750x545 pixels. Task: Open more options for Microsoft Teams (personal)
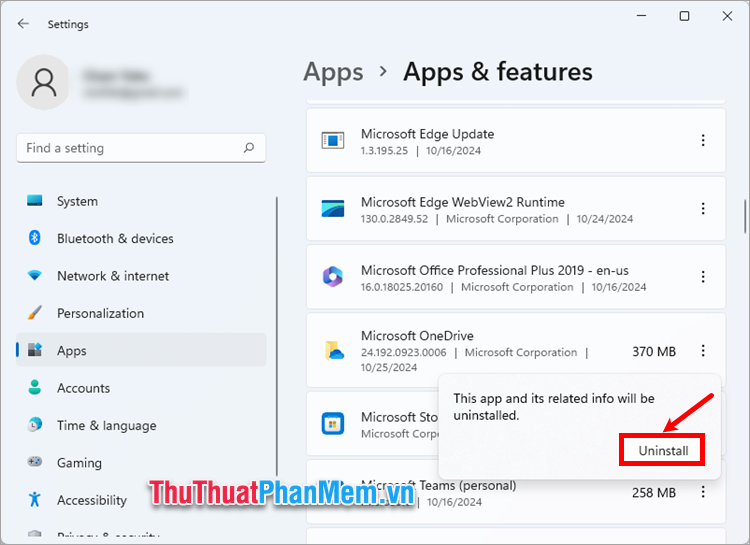click(703, 491)
